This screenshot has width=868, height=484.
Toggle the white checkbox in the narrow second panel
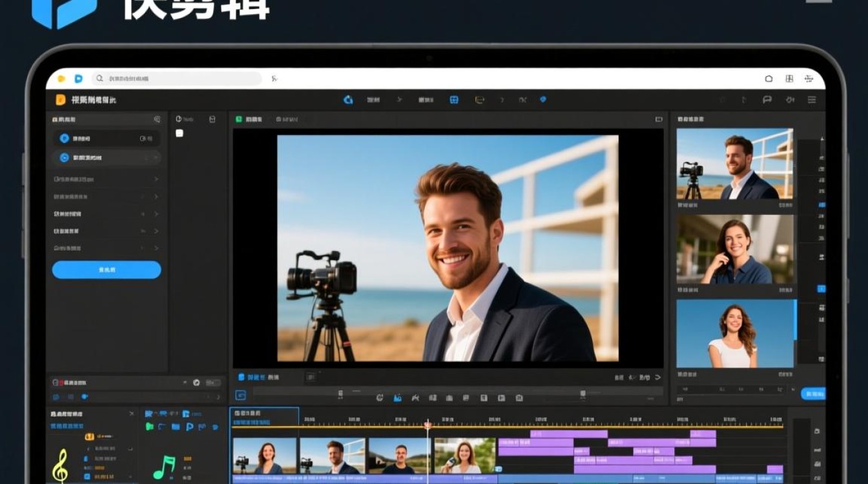pos(180,133)
